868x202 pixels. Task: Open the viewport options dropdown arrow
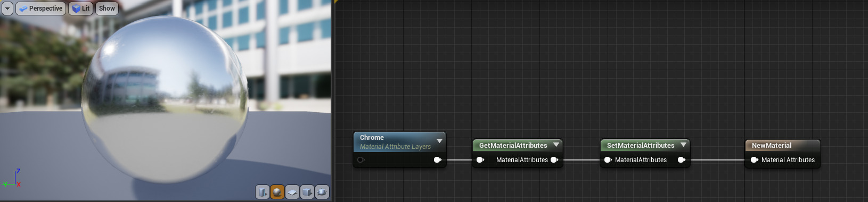pyautogui.click(x=7, y=9)
